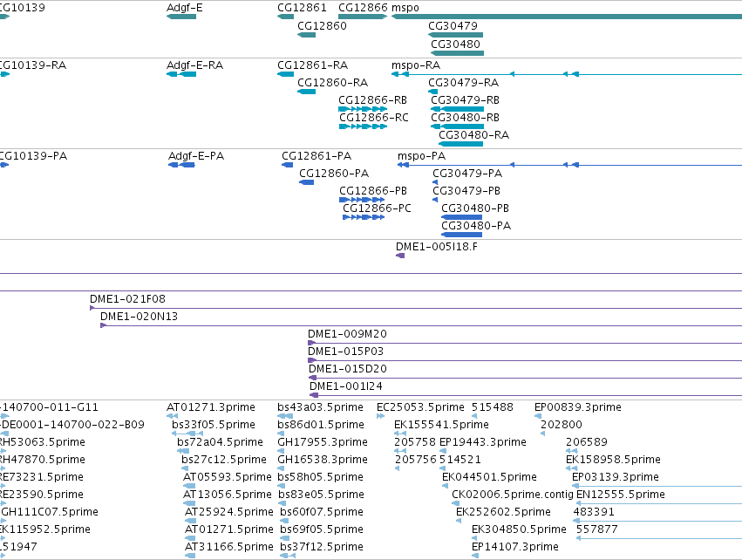Click the bs43a03.5prime EST
Screen dimensions: 742x560
pyautogui.click(x=285, y=417)
